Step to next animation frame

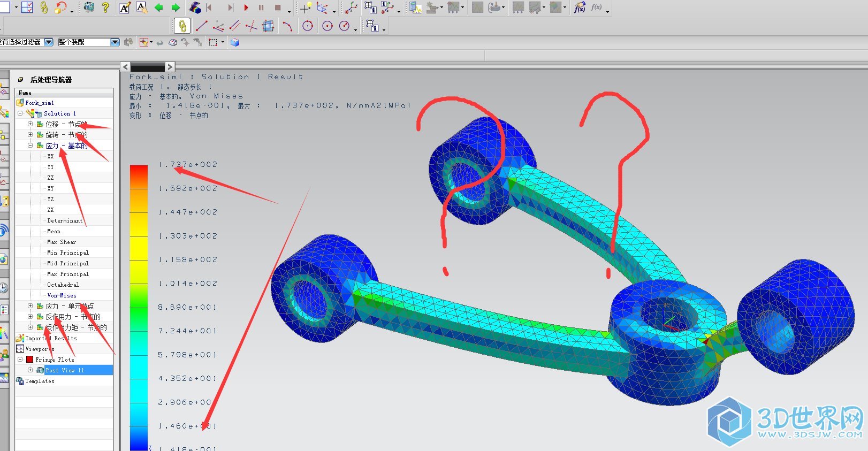pyautogui.click(x=231, y=7)
